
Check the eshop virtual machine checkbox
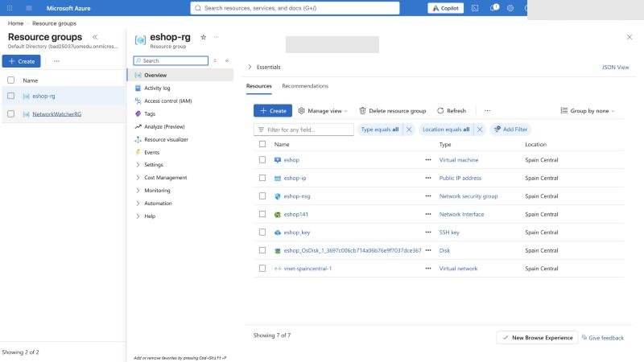click(262, 159)
